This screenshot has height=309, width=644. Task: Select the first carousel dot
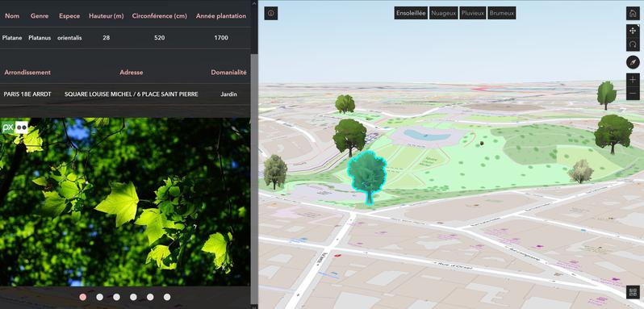coord(83,297)
